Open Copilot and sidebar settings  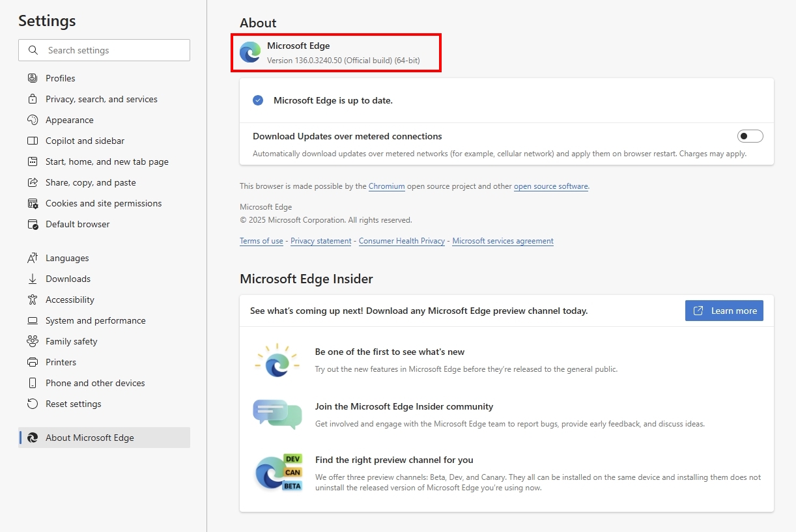104,141
